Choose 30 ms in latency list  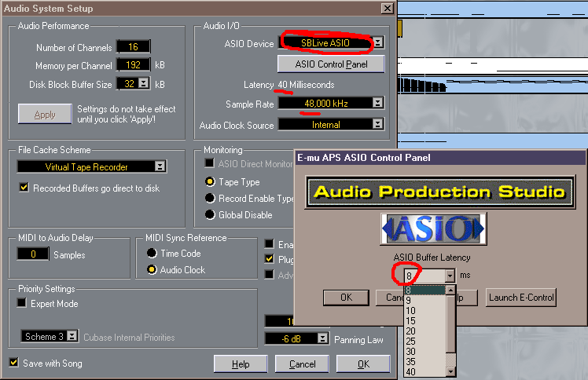pyautogui.click(x=424, y=351)
